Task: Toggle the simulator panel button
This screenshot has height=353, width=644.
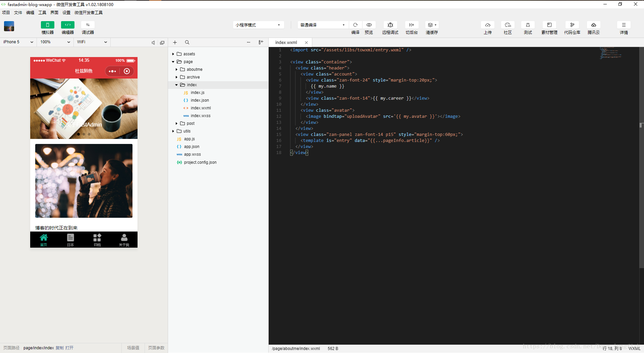Action: point(48,25)
